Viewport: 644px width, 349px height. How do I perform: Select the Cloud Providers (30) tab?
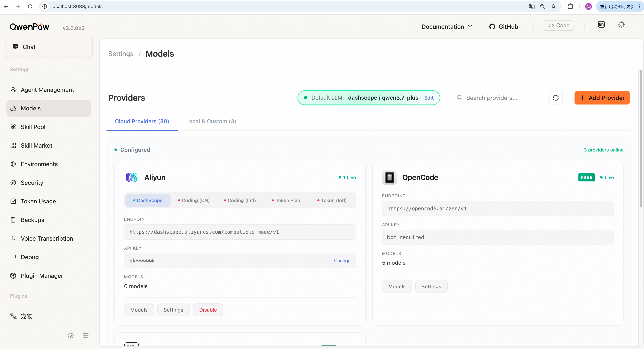pos(142,122)
